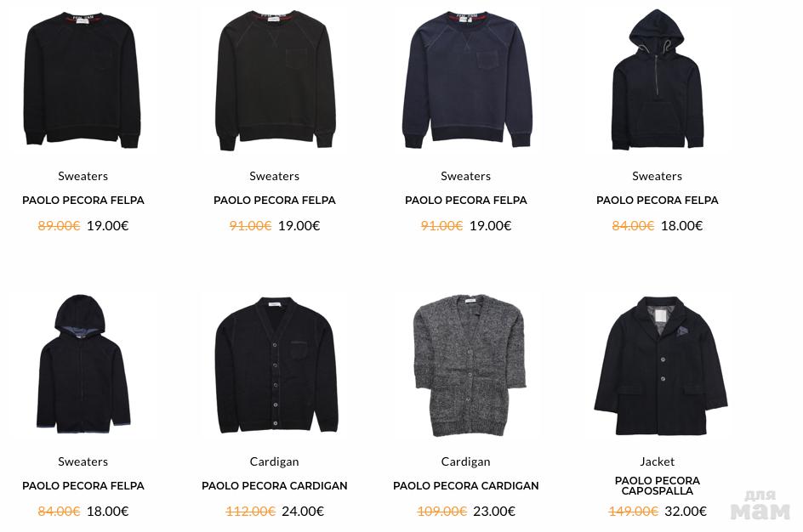Image resolution: width=803 pixels, height=532 pixels.
Task: View the black button cardigan photo
Action: [276, 365]
